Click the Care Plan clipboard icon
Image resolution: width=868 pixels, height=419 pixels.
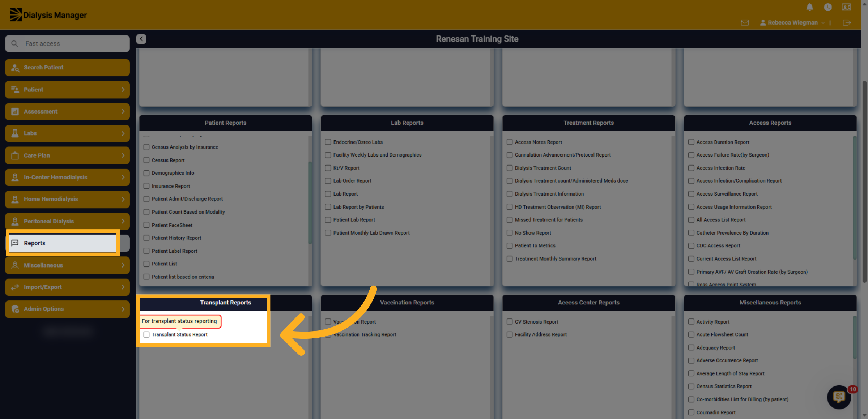[15, 155]
